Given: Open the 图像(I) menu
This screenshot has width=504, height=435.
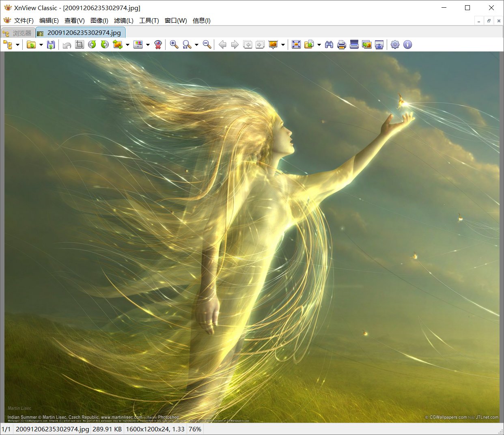Looking at the screenshot, I should [99, 21].
